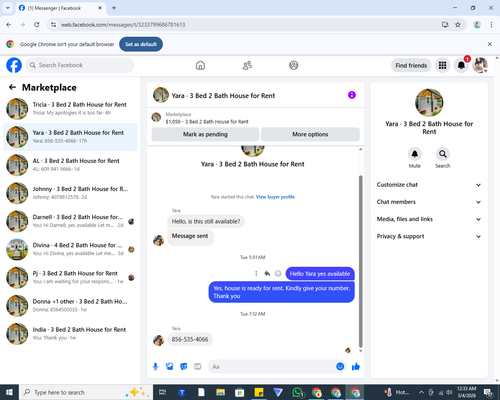React to Hello Yara message smiley
The width and height of the screenshot is (500, 400).
click(x=278, y=274)
